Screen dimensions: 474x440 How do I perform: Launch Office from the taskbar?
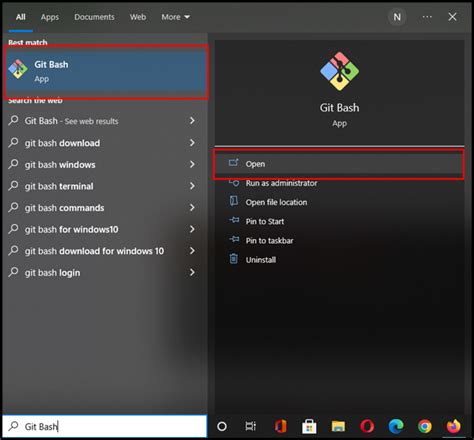[x=280, y=426]
